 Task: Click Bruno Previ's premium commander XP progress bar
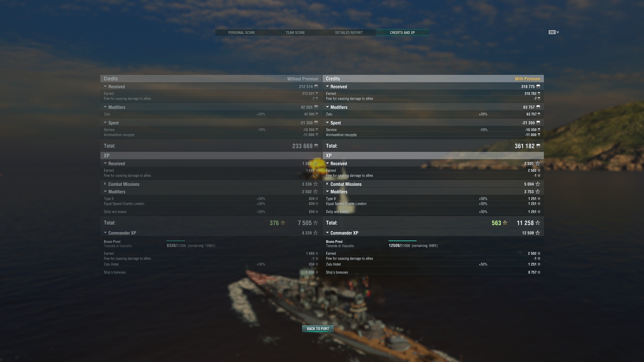click(x=412, y=241)
